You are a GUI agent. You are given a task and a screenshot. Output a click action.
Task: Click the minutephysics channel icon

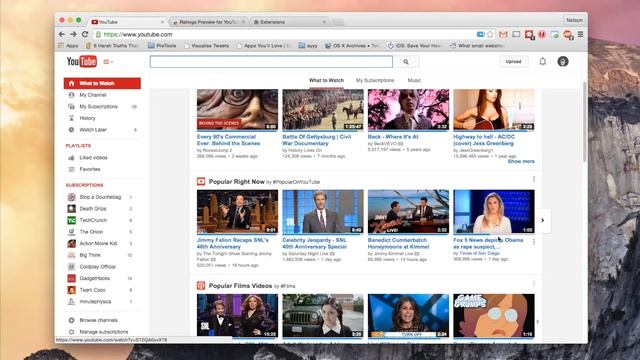71,302
